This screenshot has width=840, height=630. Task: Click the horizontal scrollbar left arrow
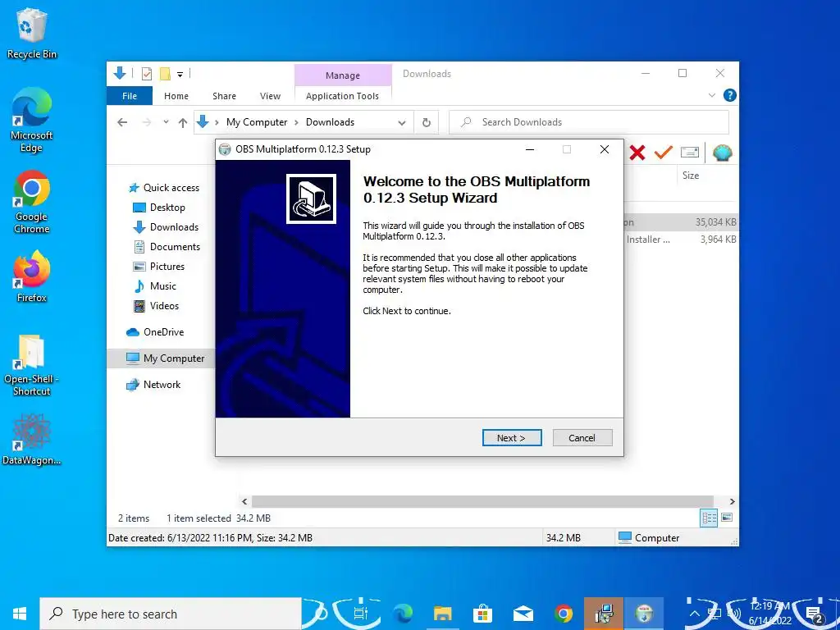coord(244,502)
